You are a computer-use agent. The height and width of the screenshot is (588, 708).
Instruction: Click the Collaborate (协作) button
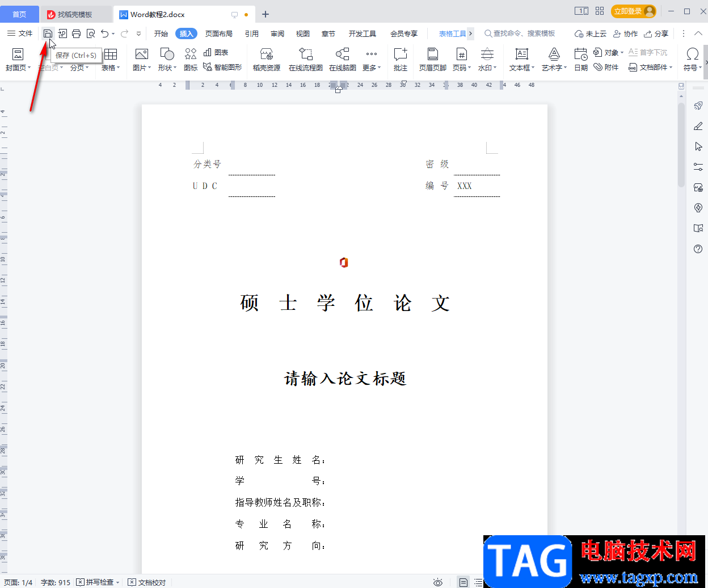626,33
